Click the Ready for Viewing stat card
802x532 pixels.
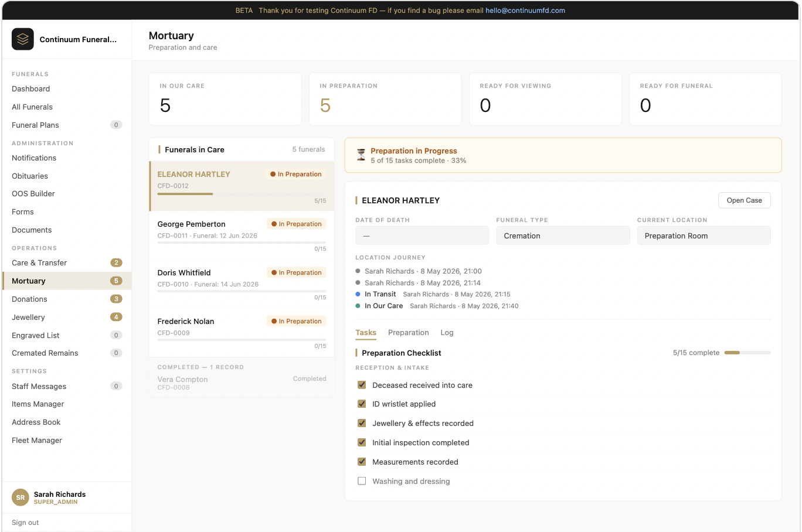545,99
